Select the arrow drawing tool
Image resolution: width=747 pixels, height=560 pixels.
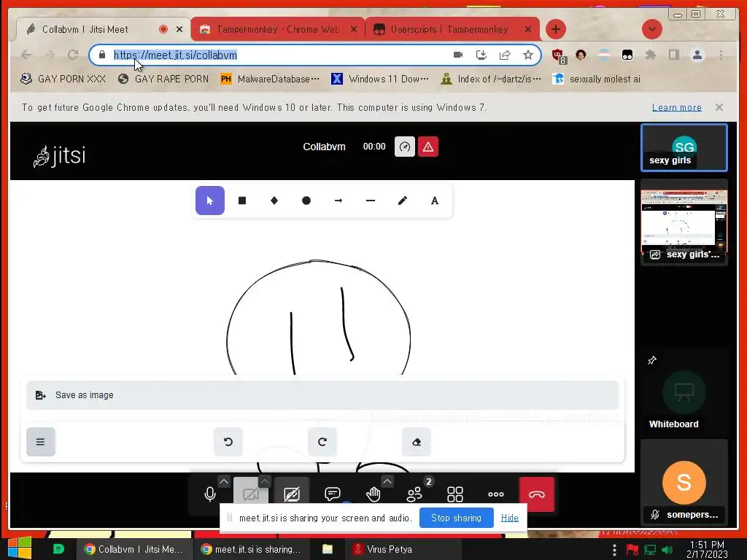(x=338, y=201)
